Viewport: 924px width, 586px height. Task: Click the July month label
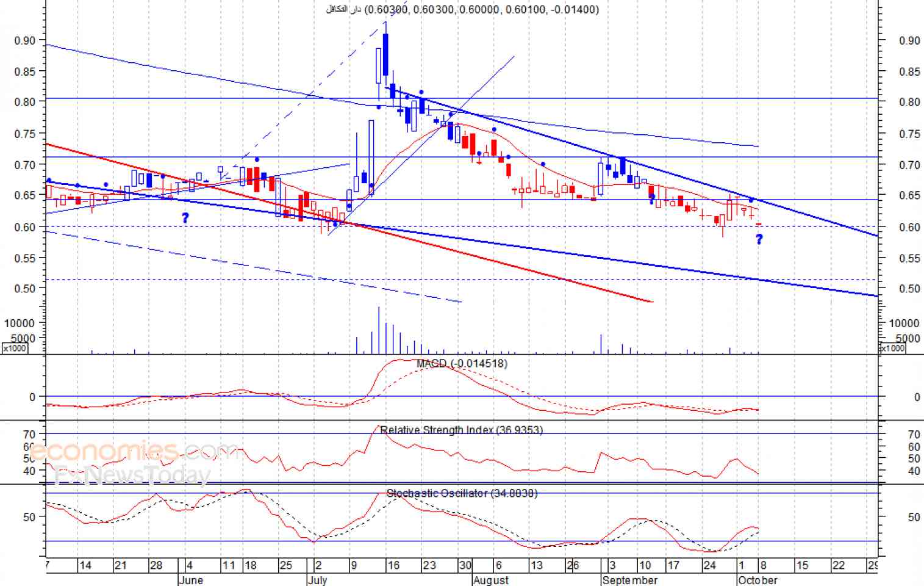pos(317,580)
